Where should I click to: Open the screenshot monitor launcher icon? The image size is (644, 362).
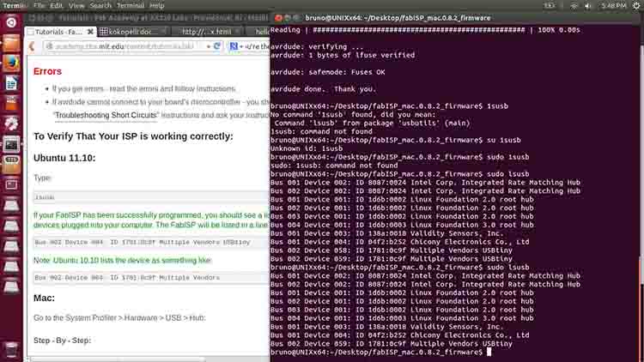point(11,184)
